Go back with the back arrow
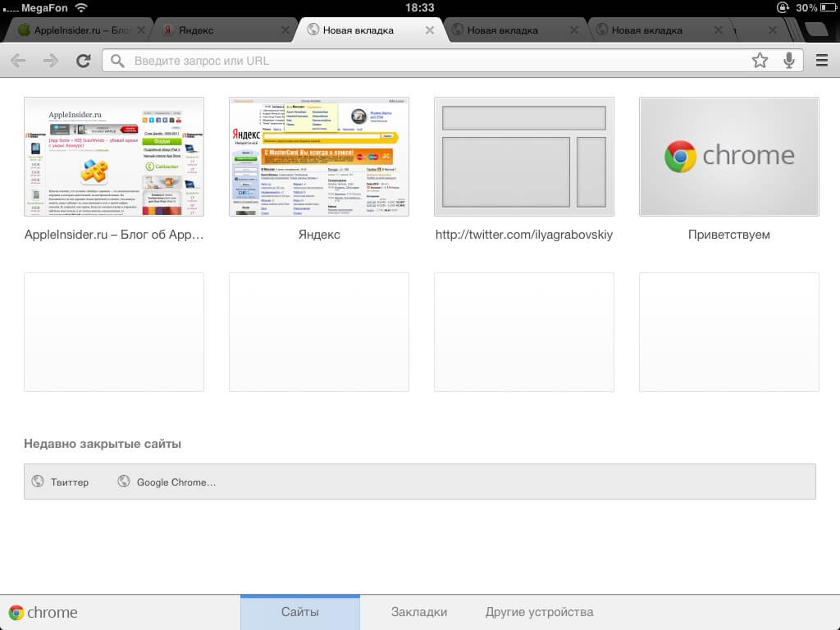The image size is (840, 630). 18,61
